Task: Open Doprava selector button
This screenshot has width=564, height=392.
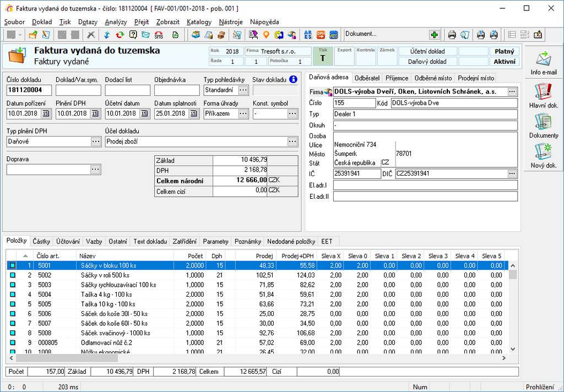Action: tap(95, 170)
